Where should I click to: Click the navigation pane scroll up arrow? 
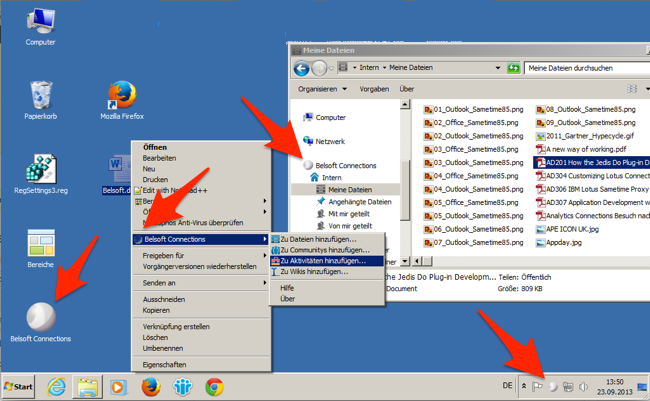(405, 105)
